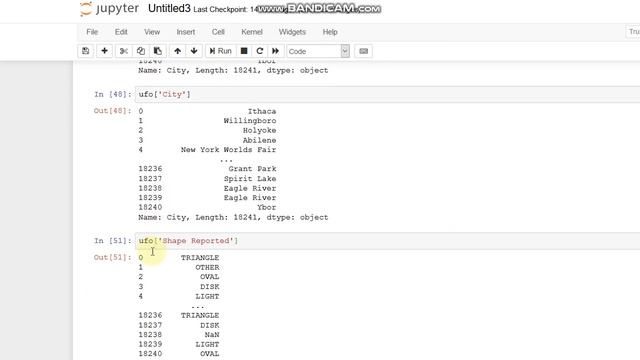Click 'TRIANGLE' in row 0 of Out[51]

[x=200, y=258]
